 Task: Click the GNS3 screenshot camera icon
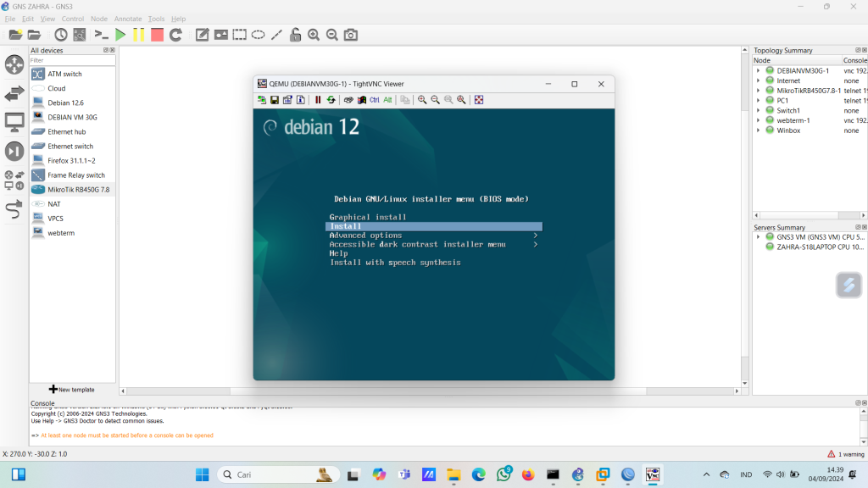click(x=351, y=35)
